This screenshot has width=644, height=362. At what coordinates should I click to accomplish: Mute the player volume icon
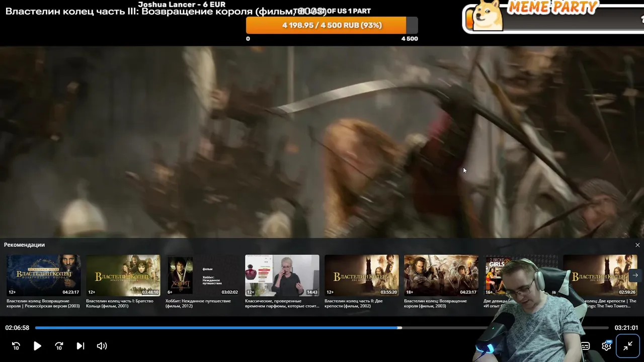click(102, 346)
